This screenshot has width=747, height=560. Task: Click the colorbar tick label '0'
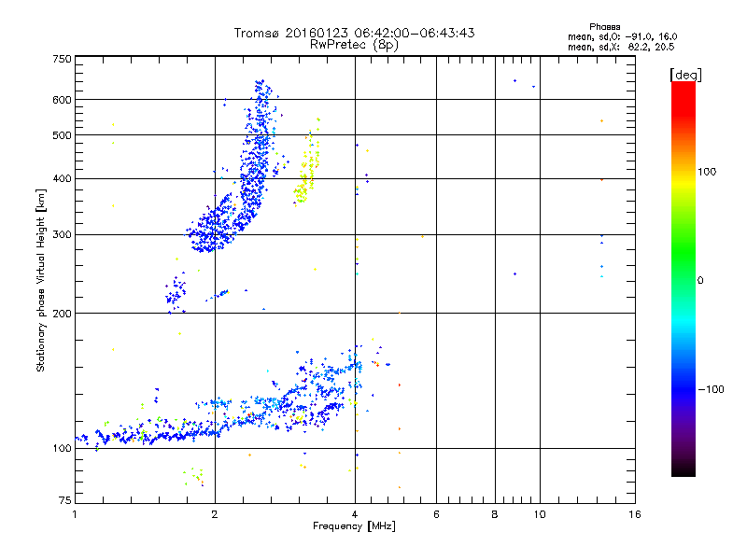click(700, 281)
